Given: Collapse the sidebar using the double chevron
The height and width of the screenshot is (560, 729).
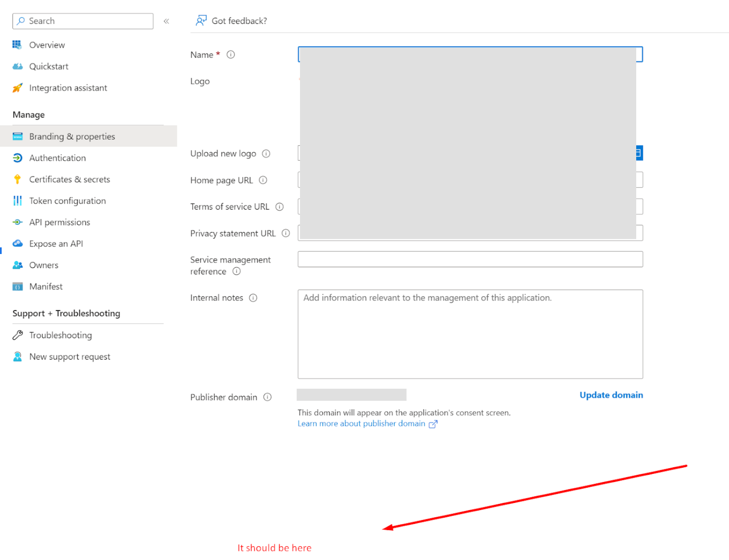Looking at the screenshot, I should tap(166, 21).
